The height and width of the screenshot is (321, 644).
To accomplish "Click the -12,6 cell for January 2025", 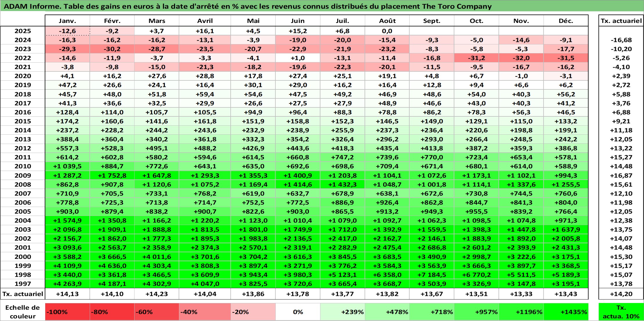I will [67, 31].
